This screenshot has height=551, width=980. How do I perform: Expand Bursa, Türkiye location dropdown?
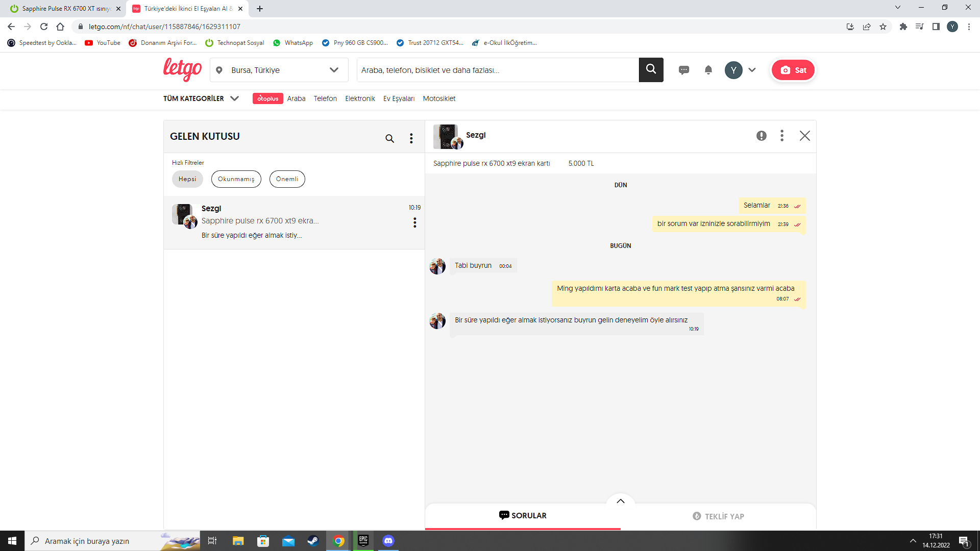click(334, 70)
